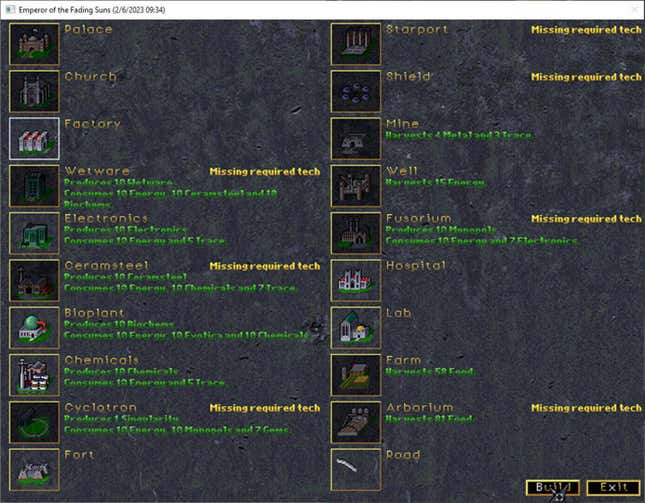Select the Starport building icon
This screenshot has width=645, height=503.
coord(356,44)
